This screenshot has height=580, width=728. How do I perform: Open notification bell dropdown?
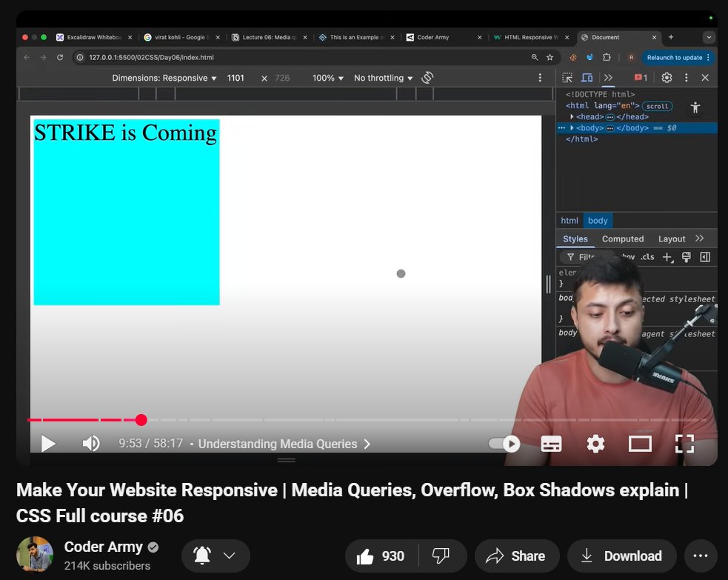pos(216,556)
